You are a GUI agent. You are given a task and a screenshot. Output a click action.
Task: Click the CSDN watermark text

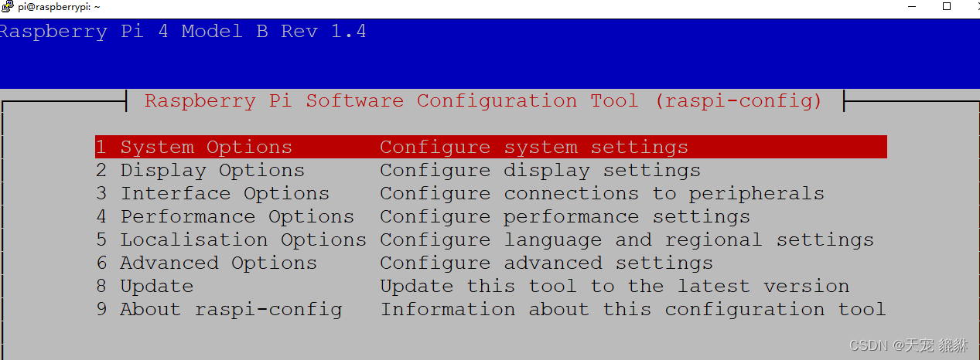(x=910, y=345)
